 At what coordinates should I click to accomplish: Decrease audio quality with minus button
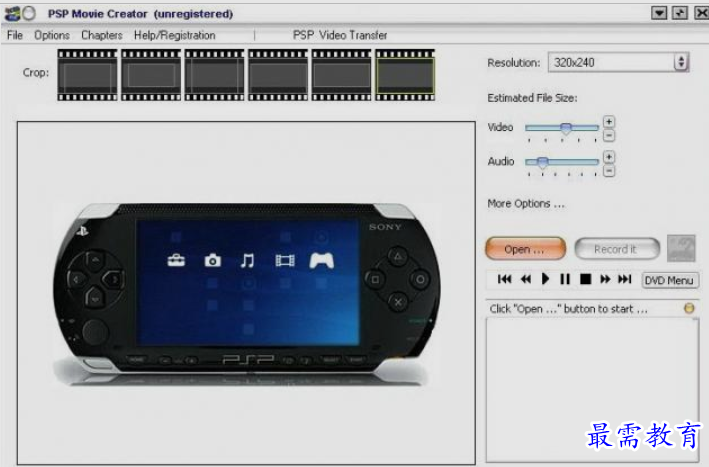pos(609,171)
